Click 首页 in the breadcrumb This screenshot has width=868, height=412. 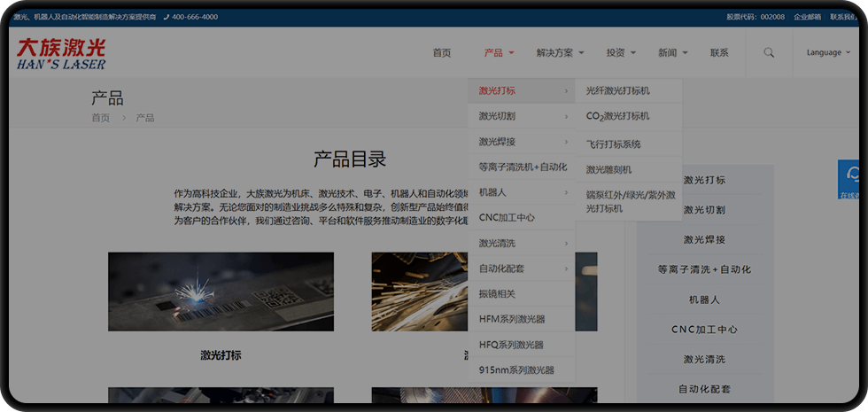coord(100,118)
